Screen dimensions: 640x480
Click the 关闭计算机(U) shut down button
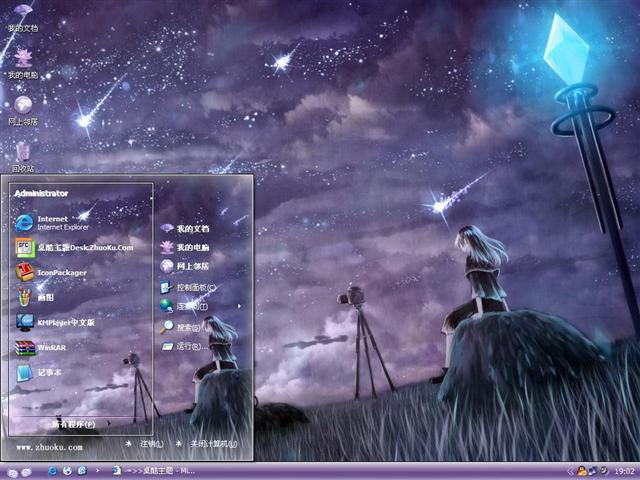207,444
